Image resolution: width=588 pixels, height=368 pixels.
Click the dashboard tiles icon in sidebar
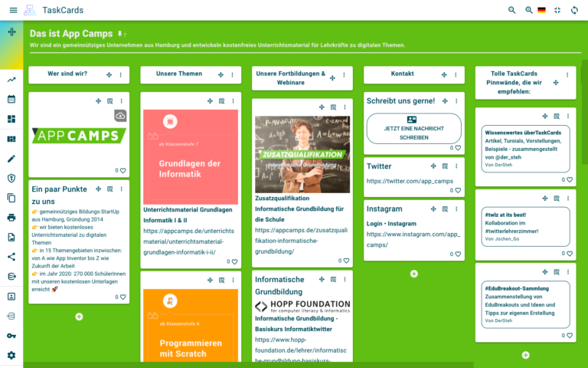tap(11, 119)
